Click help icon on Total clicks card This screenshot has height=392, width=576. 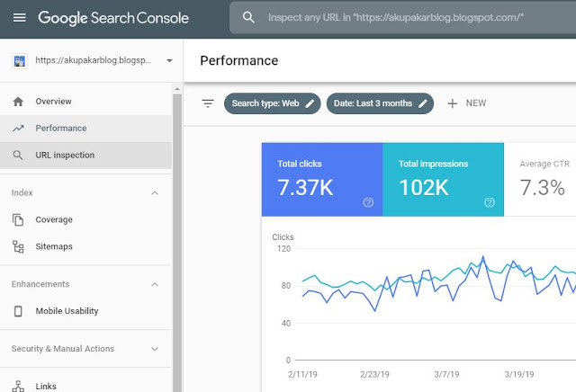click(368, 202)
